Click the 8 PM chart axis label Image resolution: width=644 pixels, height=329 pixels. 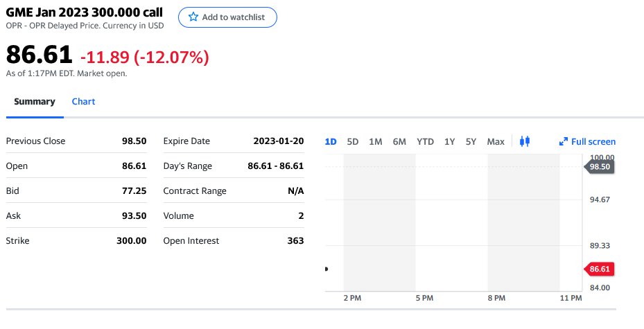click(x=496, y=299)
